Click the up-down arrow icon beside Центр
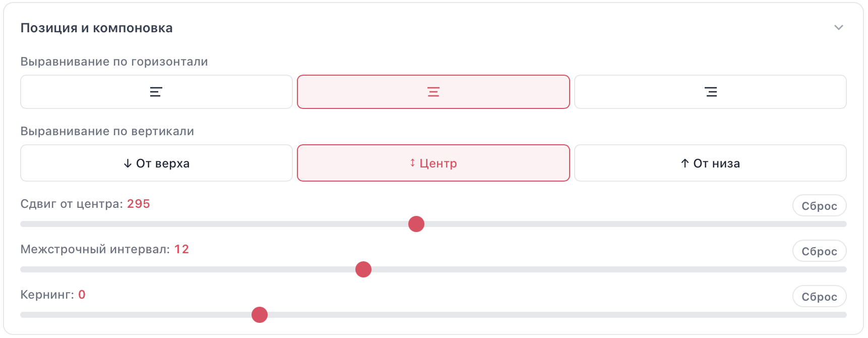This screenshot has height=338, width=868. coord(412,163)
